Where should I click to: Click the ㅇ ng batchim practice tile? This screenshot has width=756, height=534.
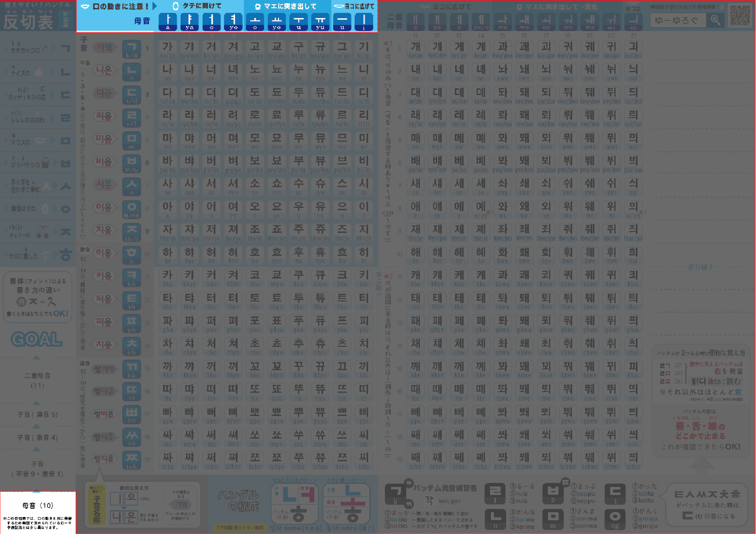tap(615, 519)
